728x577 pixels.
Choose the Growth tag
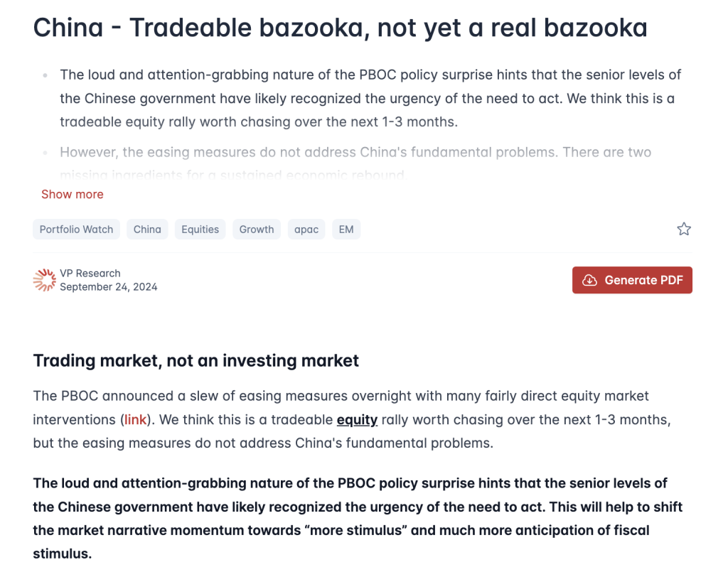257,230
